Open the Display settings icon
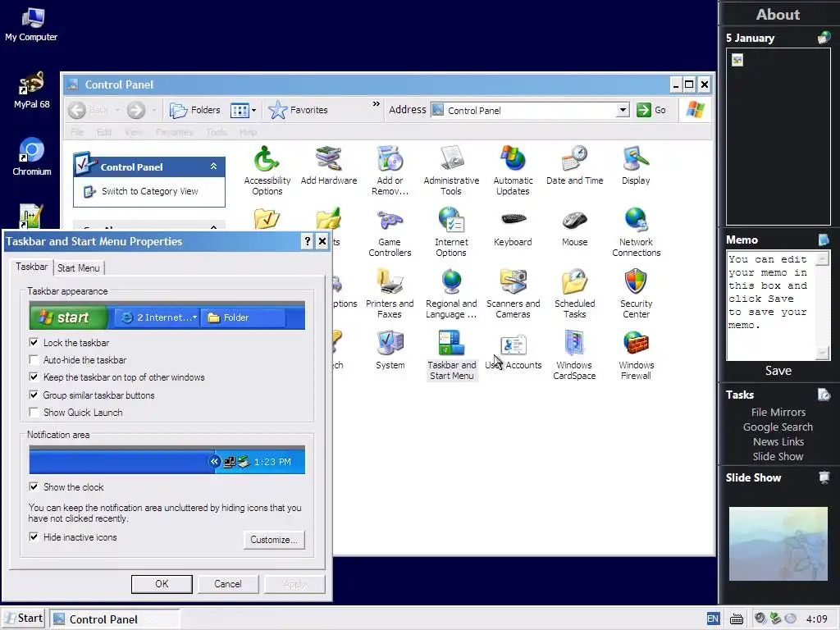Image resolution: width=840 pixels, height=630 pixels. coord(636,165)
